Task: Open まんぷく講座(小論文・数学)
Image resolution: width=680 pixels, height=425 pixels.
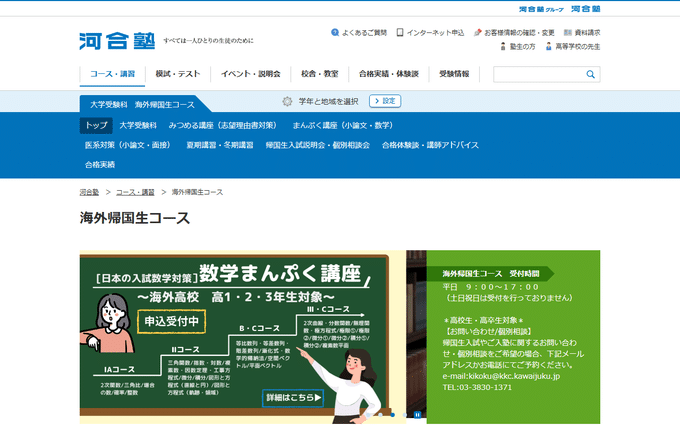Action: coord(343,125)
